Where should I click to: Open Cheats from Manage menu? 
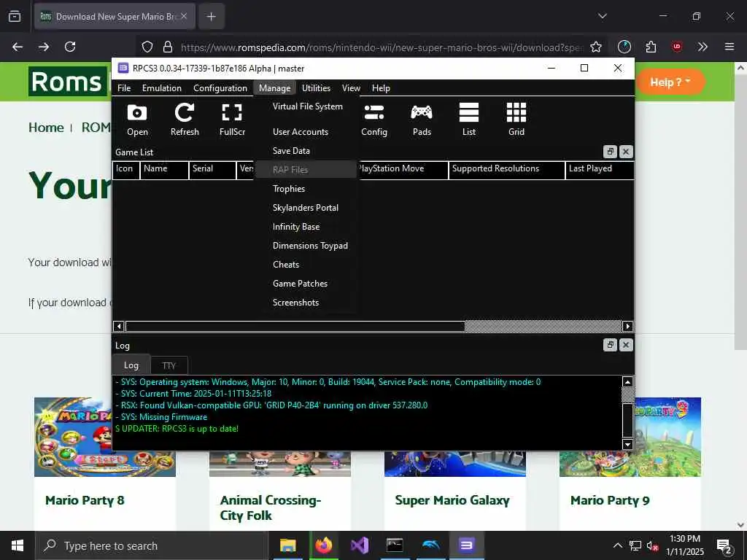307,265
